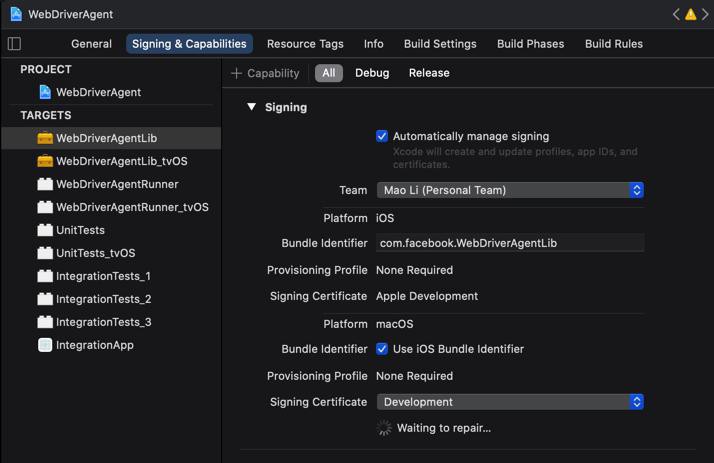Select Signing & Capabilities tab
The width and height of the screenshot is (714, 463).
(x=189, y=44)
